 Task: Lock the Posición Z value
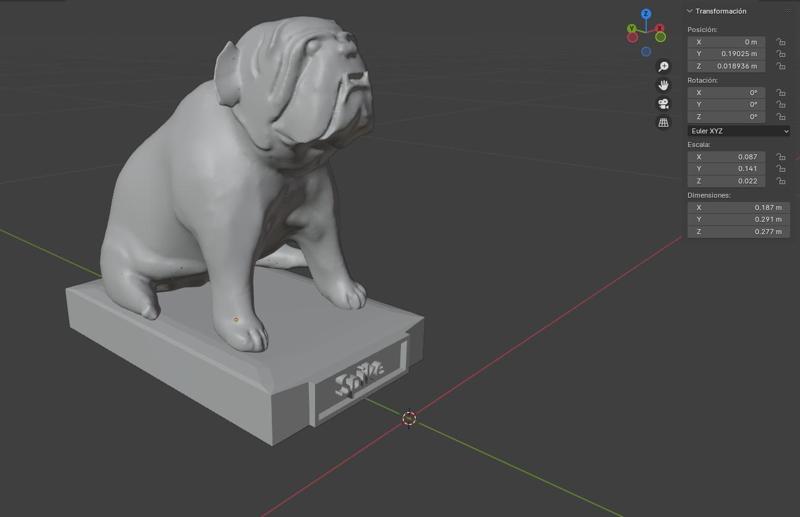pyautogui.click(x=781, y=66)
